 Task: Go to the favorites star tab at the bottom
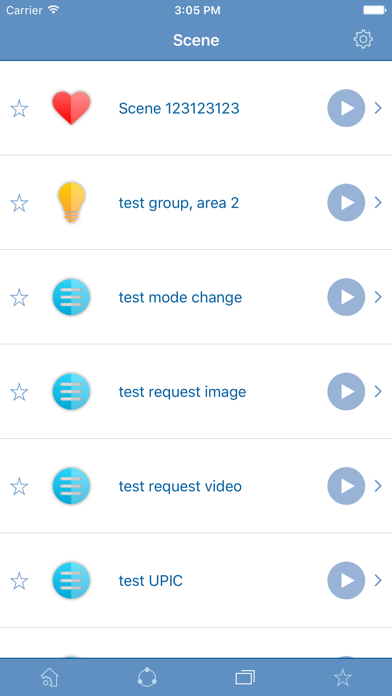click(343, 677)
